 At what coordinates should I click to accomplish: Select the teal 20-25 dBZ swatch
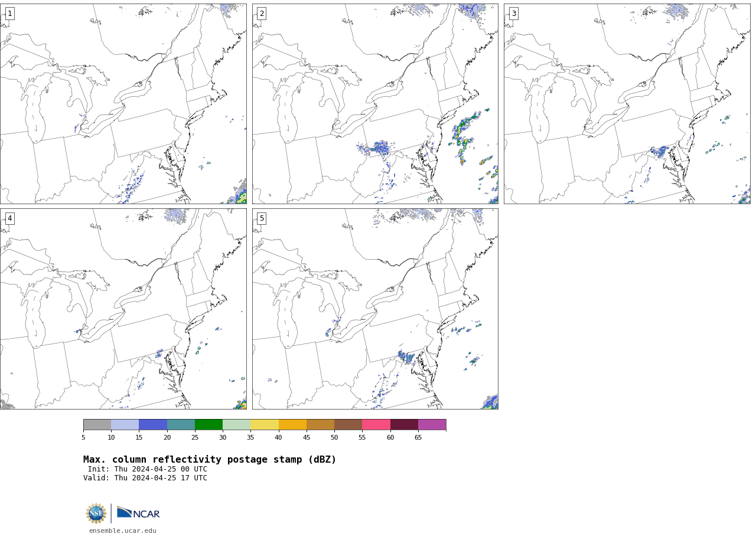tap(181, 425)
